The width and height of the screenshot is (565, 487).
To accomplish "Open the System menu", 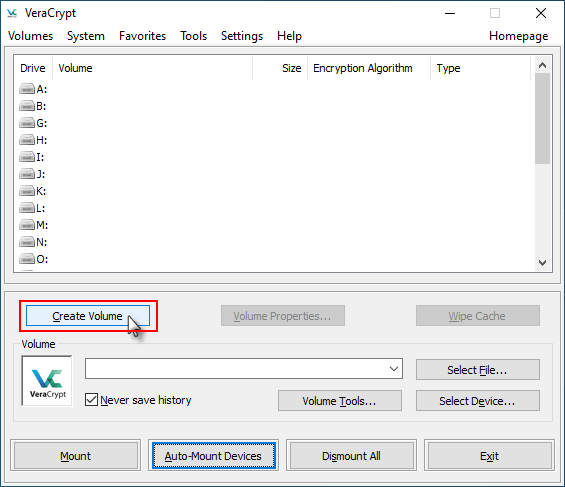I will click(86, 36).
